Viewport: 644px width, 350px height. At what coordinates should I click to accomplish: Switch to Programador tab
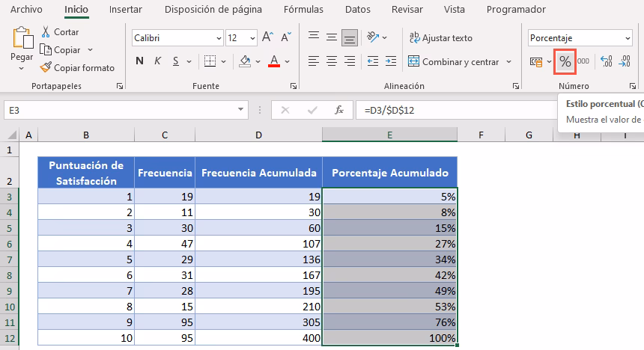(x=516, y=10)
